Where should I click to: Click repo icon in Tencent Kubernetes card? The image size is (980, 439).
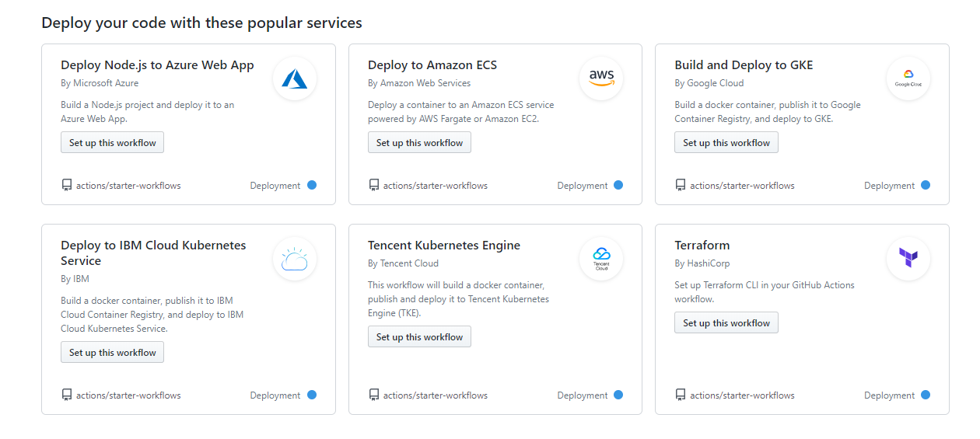point(373,395)
